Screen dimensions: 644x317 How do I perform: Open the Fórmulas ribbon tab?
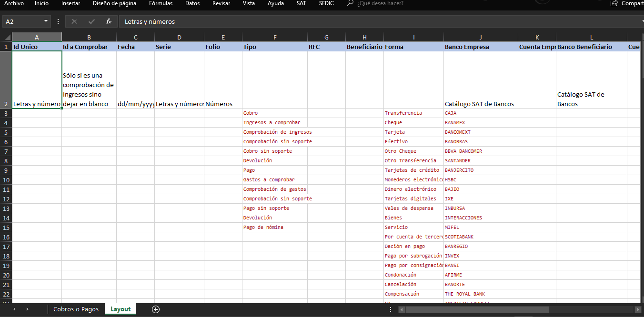(x=161, y=4)
